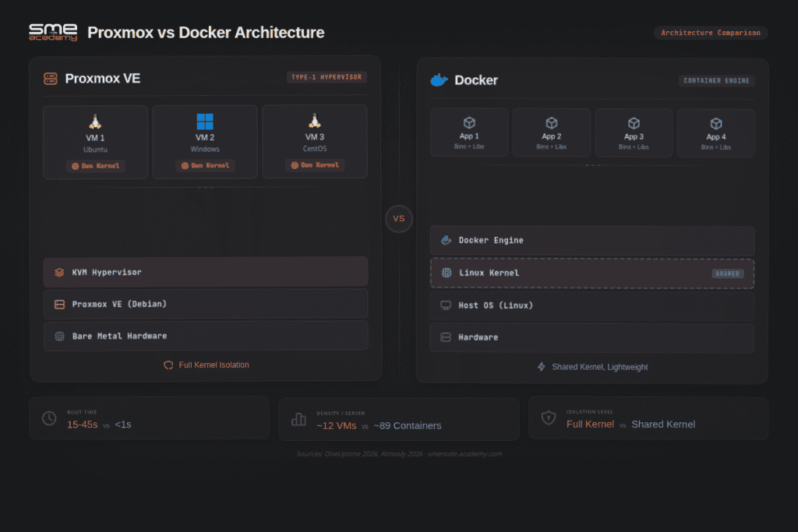Click the App 1 cube icon
This screenshot has height=532, width=798.
(x=469, y=122)
